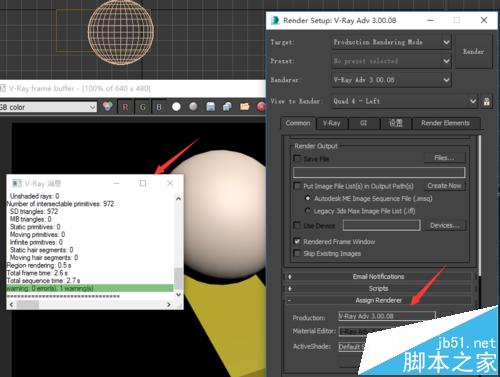Viewport: 500px width, 377px height.
Task: Switch to Common tab
Action: (298, 123)
